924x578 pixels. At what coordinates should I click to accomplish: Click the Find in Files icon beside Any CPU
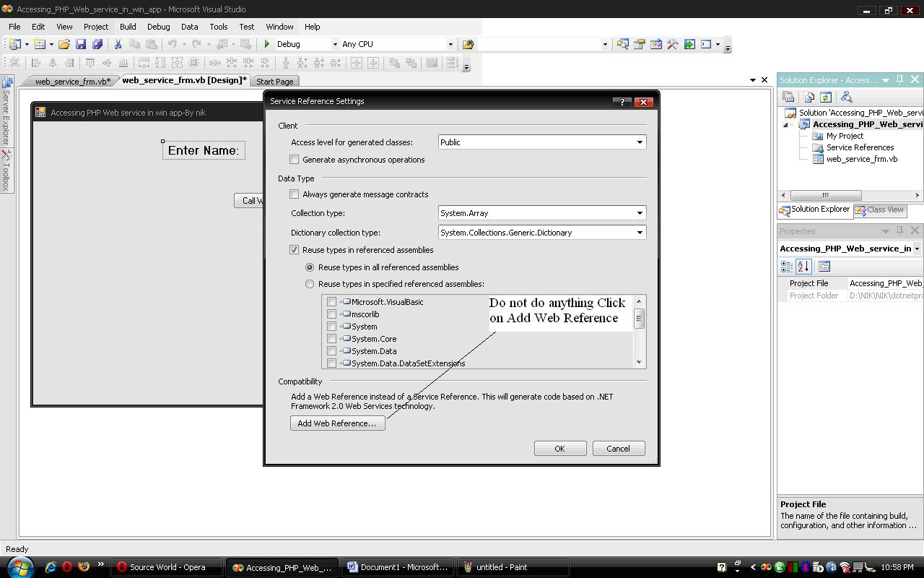[x=468, y=44]
